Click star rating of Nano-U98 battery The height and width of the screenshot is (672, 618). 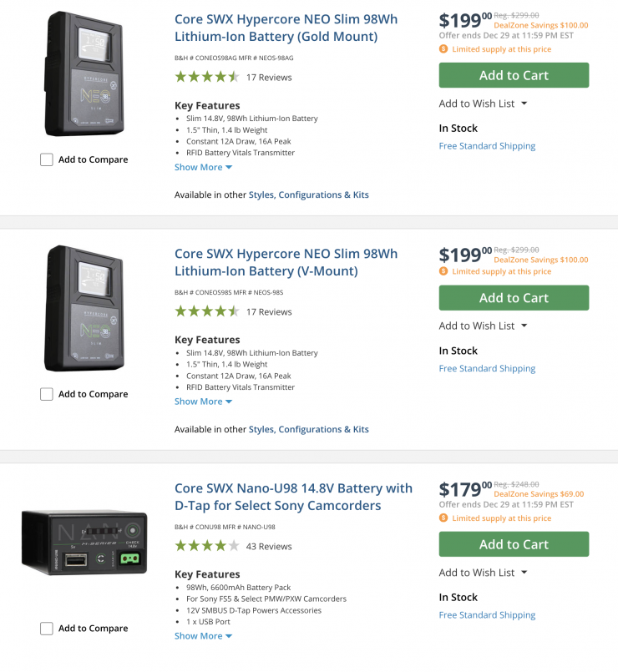point(207,546)
